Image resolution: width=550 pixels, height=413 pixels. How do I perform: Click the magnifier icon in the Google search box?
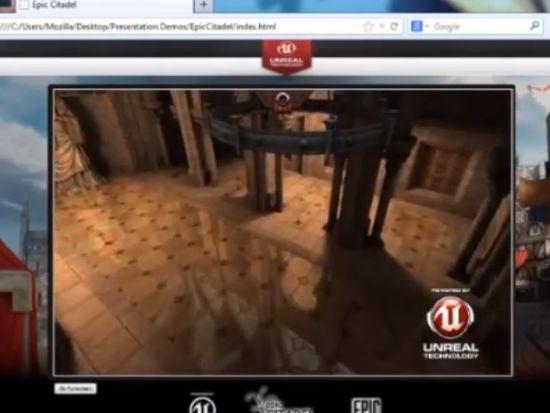tap(535, 26)
